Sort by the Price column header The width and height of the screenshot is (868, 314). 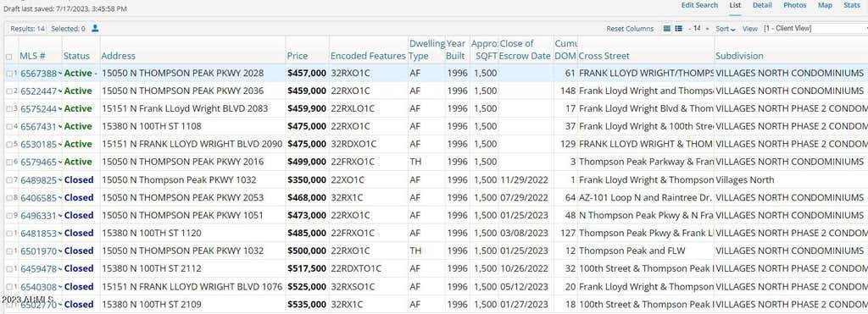[298, 56]
